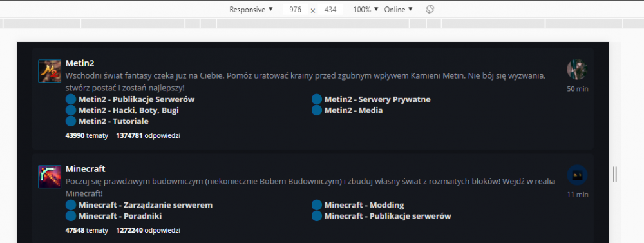Click blue circle beside Metin2 - Serwery Prywatne
The width and height of the screenshot is (644, 243).
coord(317,99)
